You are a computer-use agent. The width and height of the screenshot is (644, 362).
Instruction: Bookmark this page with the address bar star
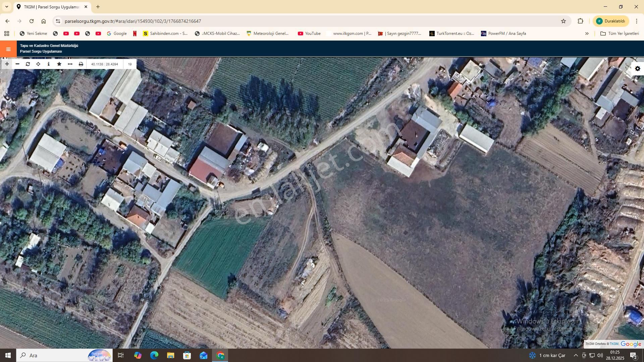(x=563, y=21)
